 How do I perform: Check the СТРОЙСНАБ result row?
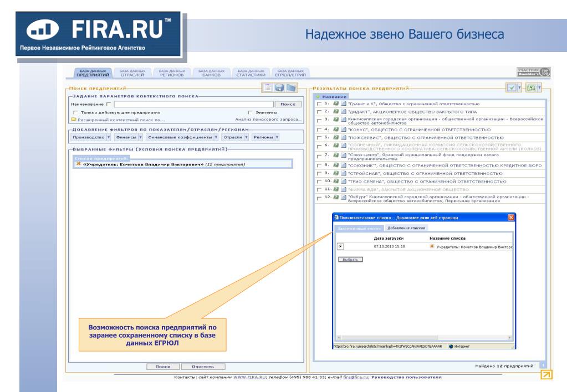[x=319, y=173]
